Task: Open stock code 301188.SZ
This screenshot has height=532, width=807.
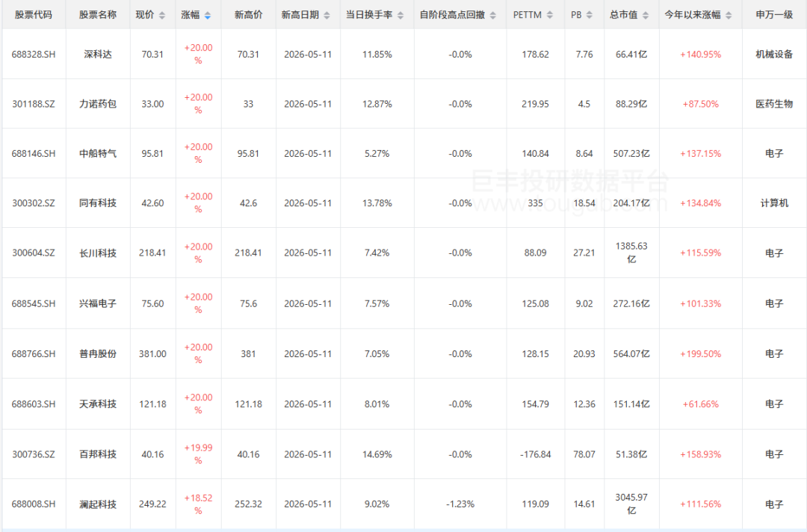Action: [x=34, y=104]
